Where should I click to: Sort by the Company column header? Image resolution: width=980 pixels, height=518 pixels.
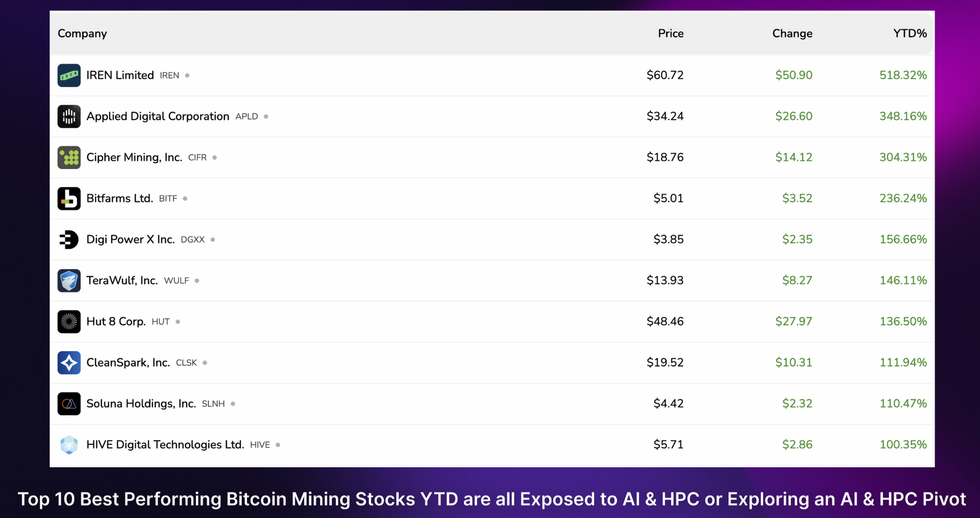(82, 33)
